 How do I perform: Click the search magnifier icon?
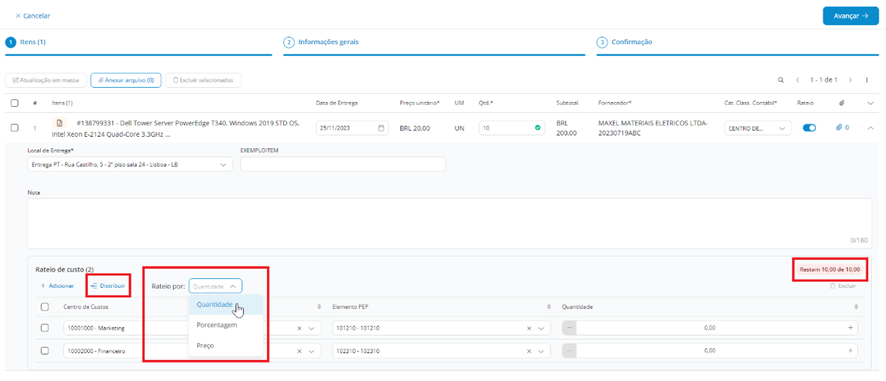781,80
